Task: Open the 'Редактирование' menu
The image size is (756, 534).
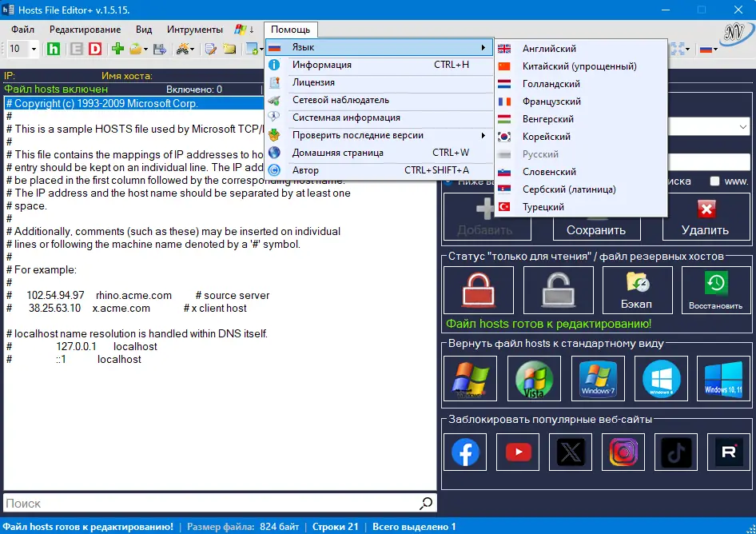Action: tap(86, 30)
